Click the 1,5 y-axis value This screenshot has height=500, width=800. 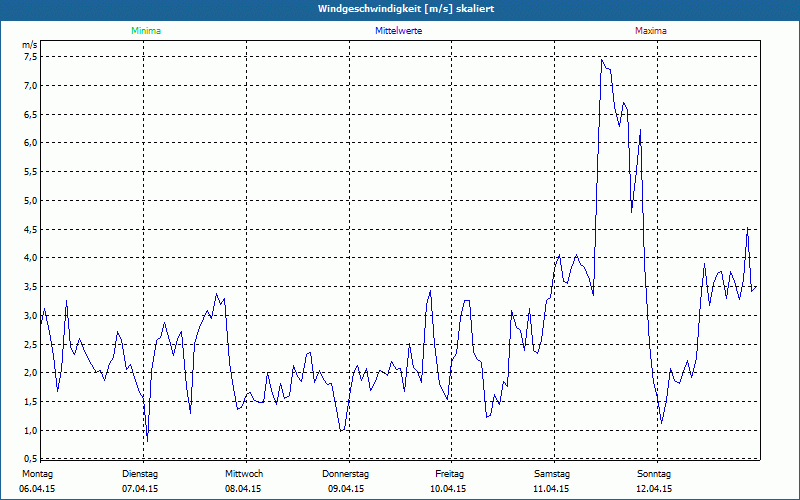click(31, 402)
